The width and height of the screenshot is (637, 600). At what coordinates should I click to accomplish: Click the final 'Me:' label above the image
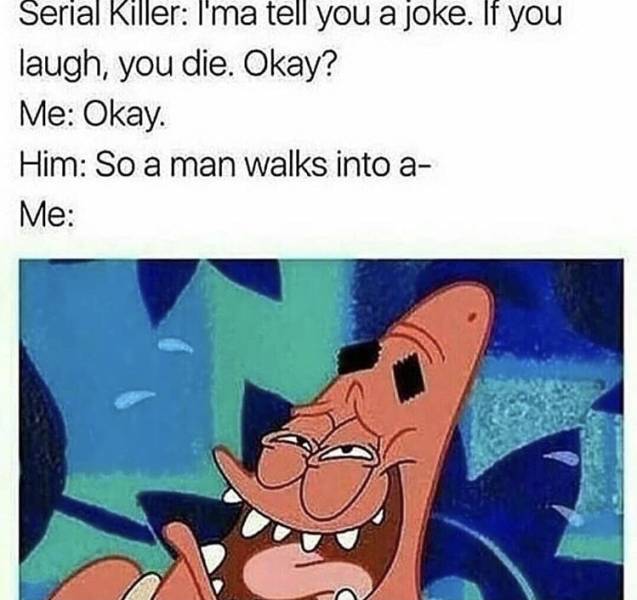coord(47,217)
